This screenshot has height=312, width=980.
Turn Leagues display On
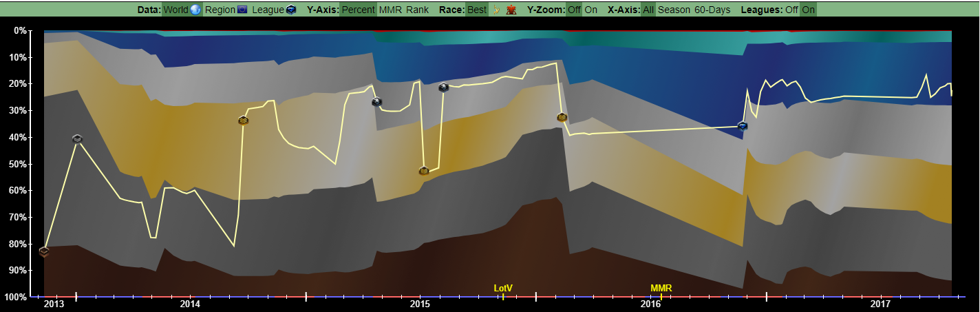[x=809, y=10]
